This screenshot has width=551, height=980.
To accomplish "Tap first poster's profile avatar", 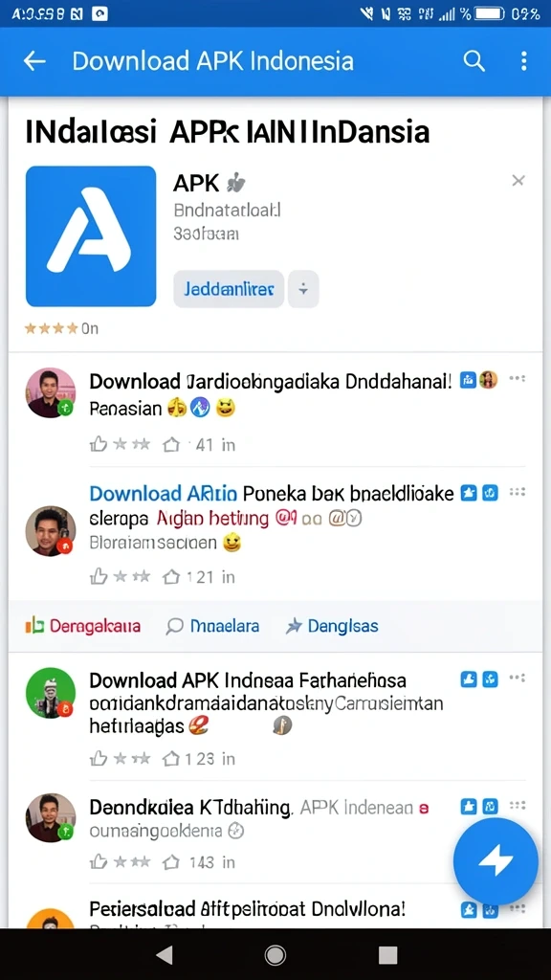I will pyautogui.click(x=50, y=392).
